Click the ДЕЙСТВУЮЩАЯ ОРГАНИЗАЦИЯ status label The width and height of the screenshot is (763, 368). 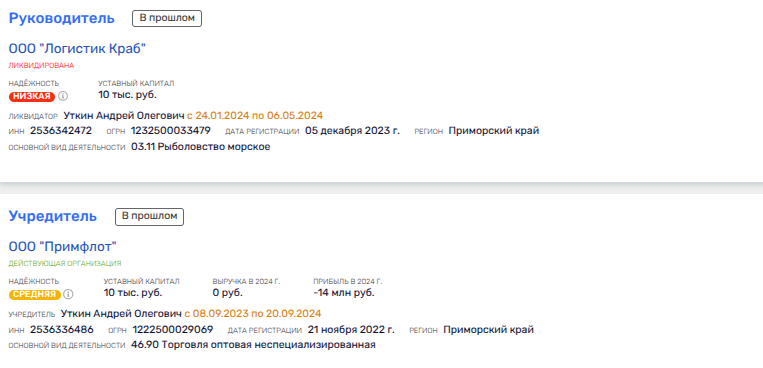65,263
